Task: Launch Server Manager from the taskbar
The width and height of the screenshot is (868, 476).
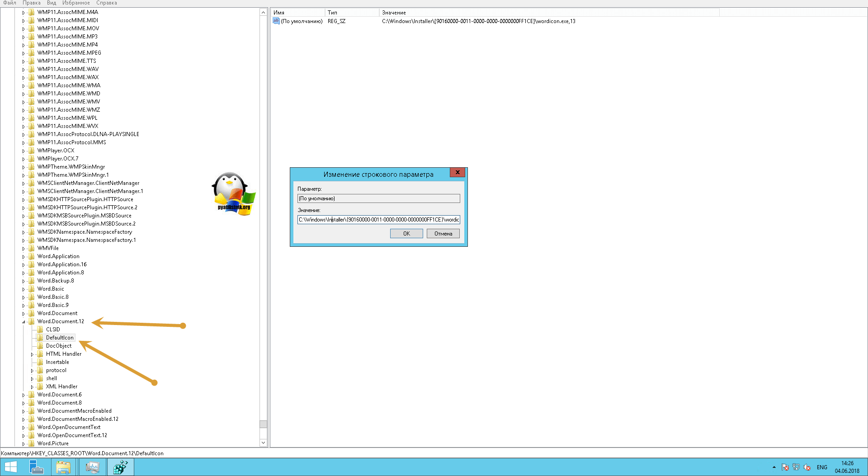Action: [x=36, y=467]
